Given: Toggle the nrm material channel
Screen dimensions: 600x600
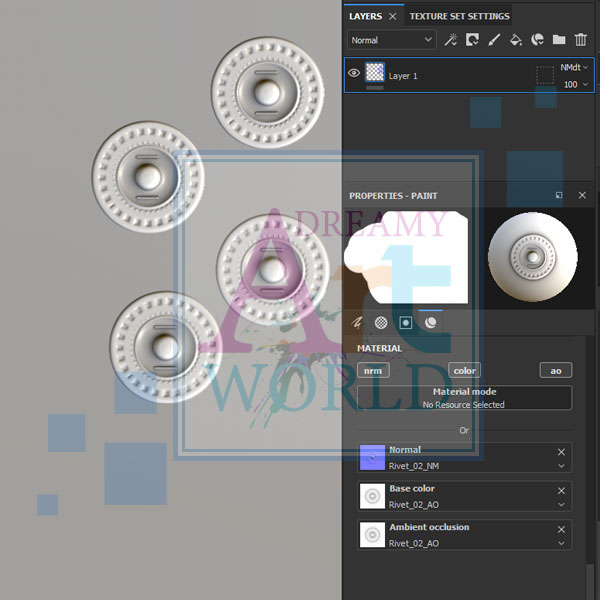Looking at the screenshot, I should (x=371, y=370).
